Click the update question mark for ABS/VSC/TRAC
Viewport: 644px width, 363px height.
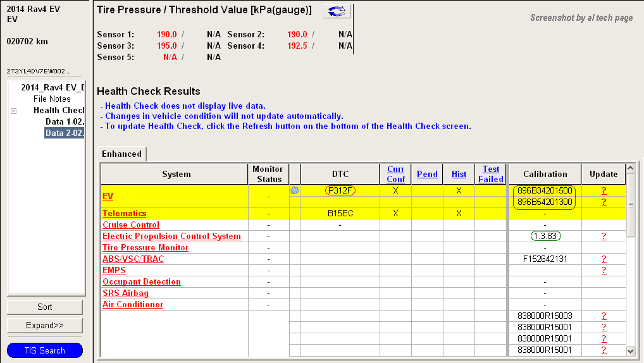[604, 259]
